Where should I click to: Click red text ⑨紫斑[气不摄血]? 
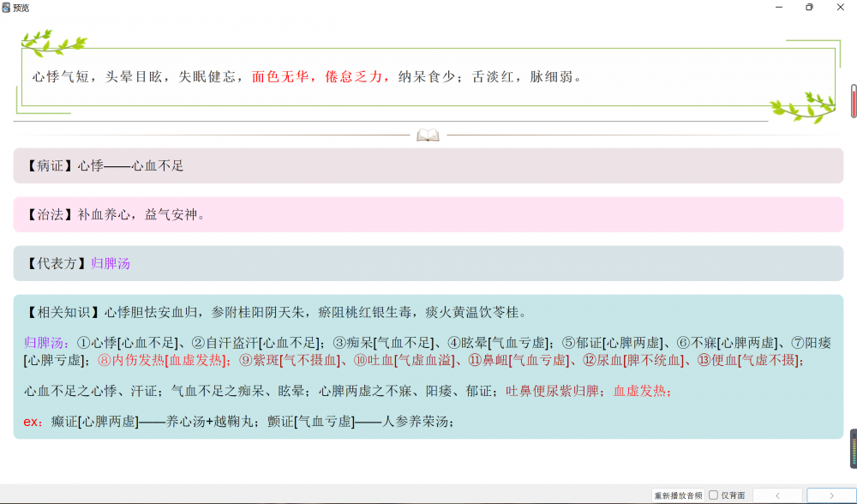coord(289,361)
